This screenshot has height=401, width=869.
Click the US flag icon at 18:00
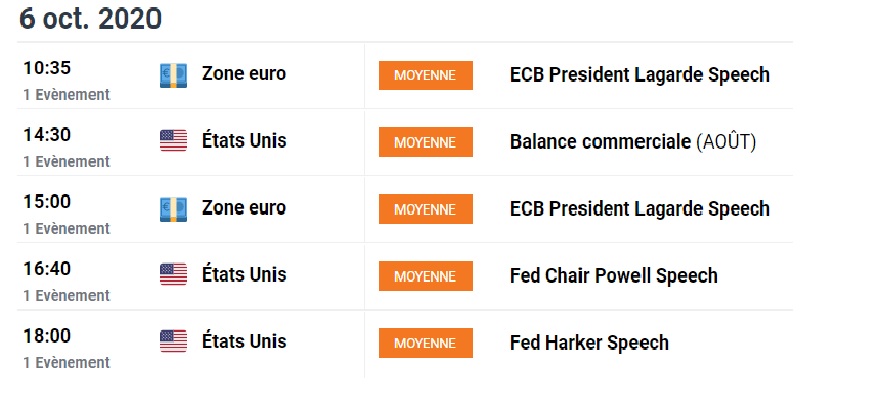[x=173, y=343]
